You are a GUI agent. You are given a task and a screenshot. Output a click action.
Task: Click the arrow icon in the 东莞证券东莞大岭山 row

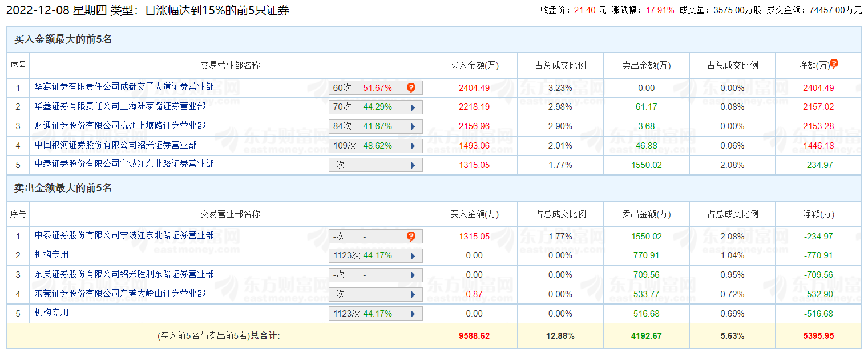coord(413,294)
